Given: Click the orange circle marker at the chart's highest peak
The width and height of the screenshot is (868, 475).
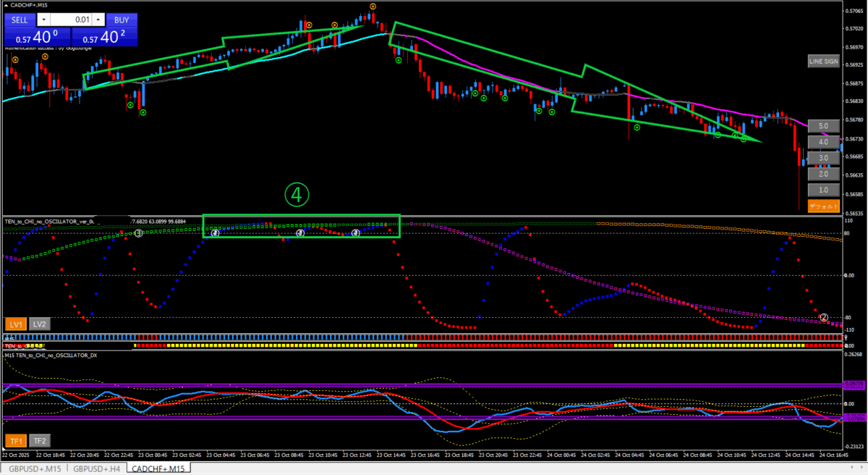Looking at the screenshot, I should tap(373, 7).
